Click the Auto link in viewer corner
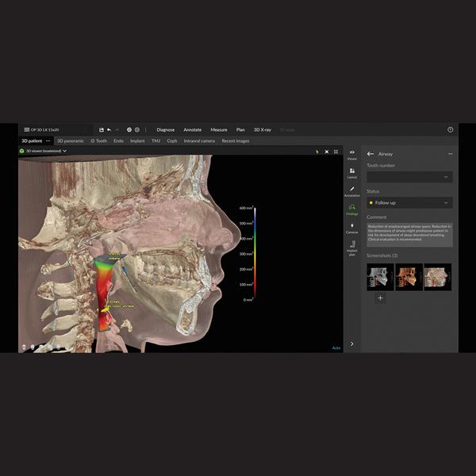The width and height of the screenshot is (476, 476). (x=336, y=347)
